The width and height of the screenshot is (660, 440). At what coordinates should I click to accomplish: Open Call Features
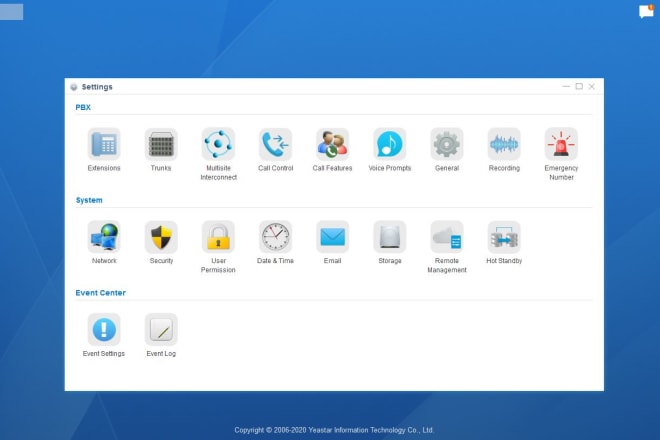point(333,144)
